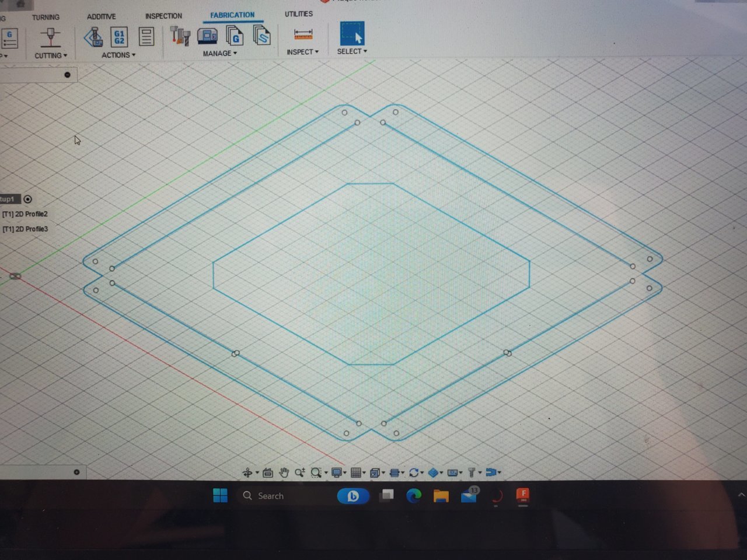The height and width of the screenshot is (560, 747).
Task: Click the Simulate icon in Actions
Action: (x=93, y=37)
